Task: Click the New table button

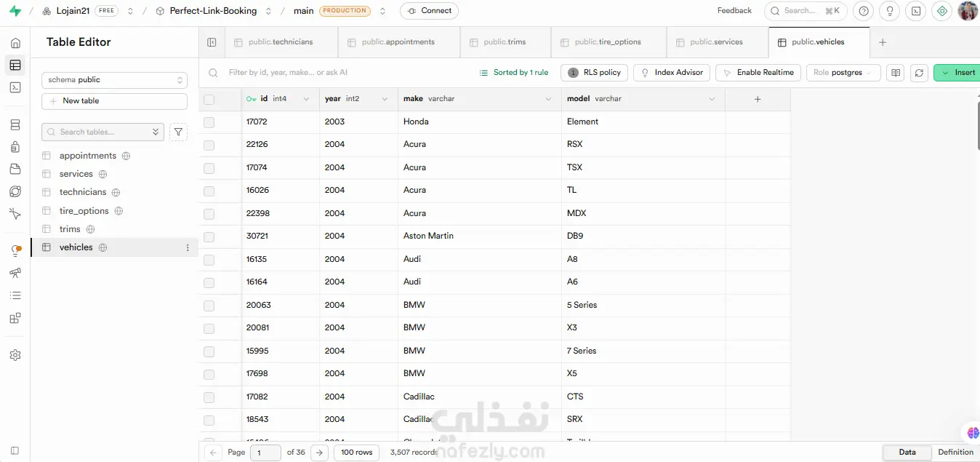Action: pyautogui.click(x=114, y=101)
